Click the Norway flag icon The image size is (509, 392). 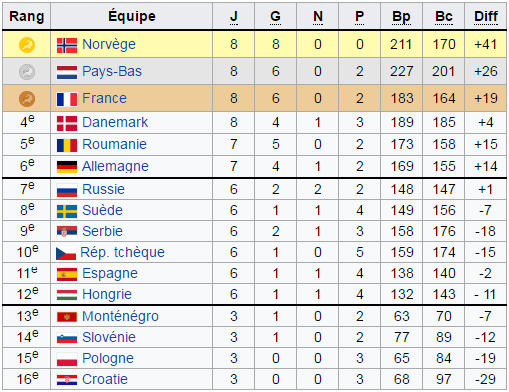point(67,45)
